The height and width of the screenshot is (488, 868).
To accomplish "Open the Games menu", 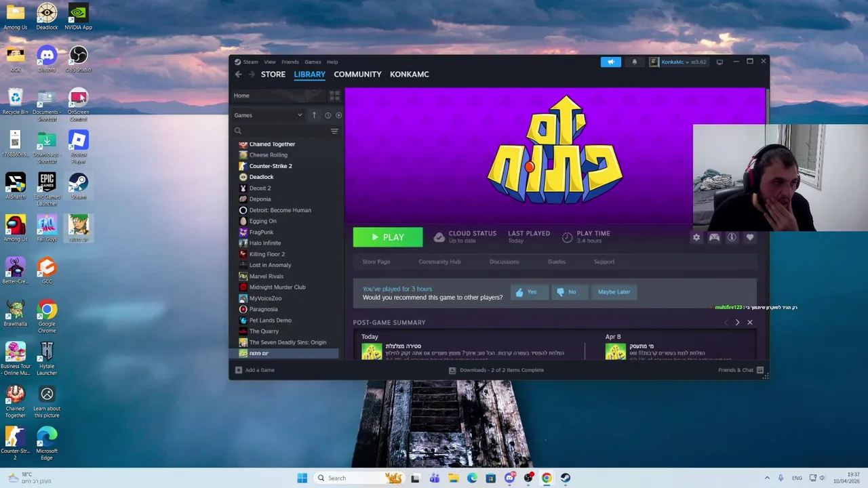I will [313, 62].
